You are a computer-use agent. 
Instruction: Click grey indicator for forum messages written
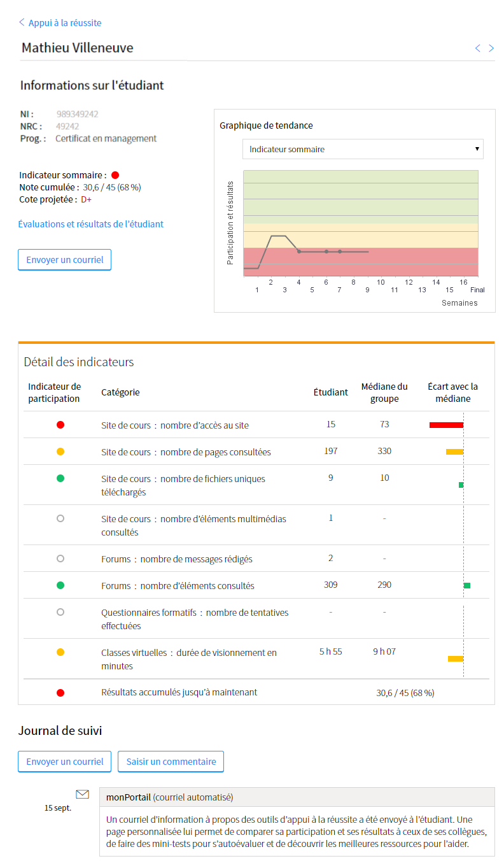point(60,559)
